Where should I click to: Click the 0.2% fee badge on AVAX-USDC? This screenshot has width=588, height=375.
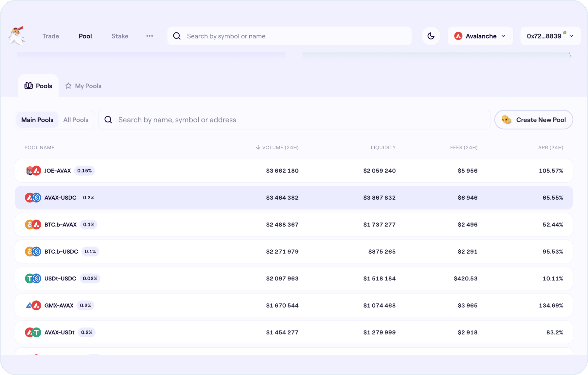pos(89,198)
